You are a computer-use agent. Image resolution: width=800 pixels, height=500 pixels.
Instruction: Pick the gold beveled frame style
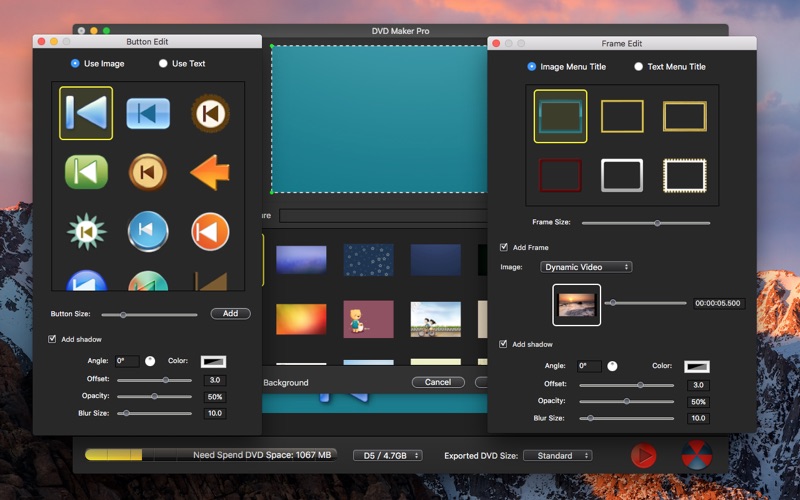pyautogui.click(x=685, y=116)
